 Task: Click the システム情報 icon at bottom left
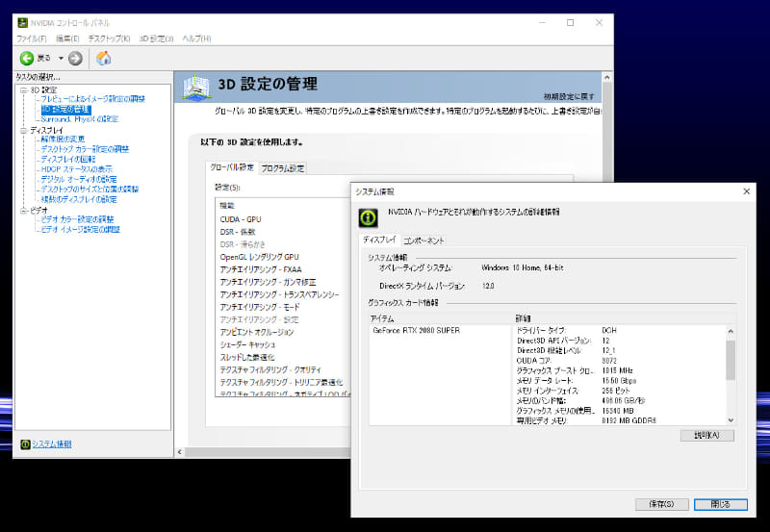pos(25,444)
